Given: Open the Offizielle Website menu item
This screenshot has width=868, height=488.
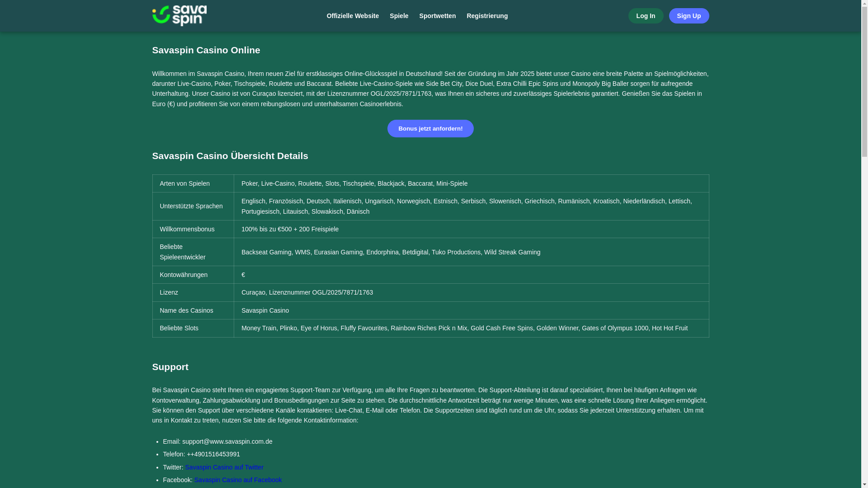Looking at the screenshot, I should [353, 16].
